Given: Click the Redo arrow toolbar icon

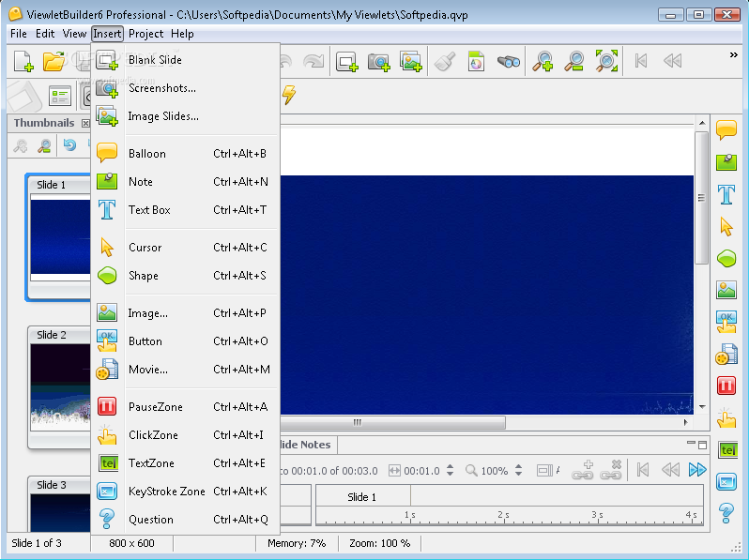Looking at the screenshot, I should [313, 61].
